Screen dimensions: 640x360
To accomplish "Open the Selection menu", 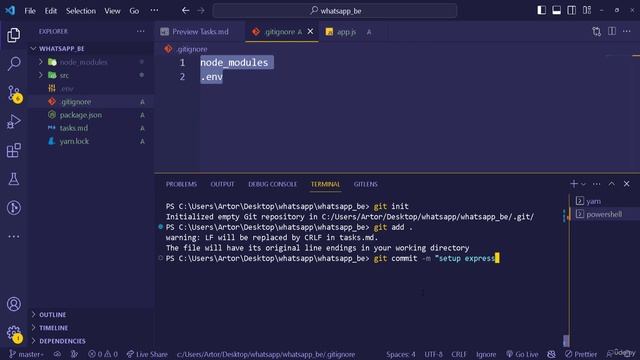I will 80,11.
